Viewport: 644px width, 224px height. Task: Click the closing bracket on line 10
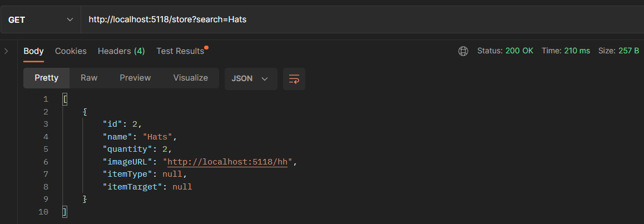(65, 212)
